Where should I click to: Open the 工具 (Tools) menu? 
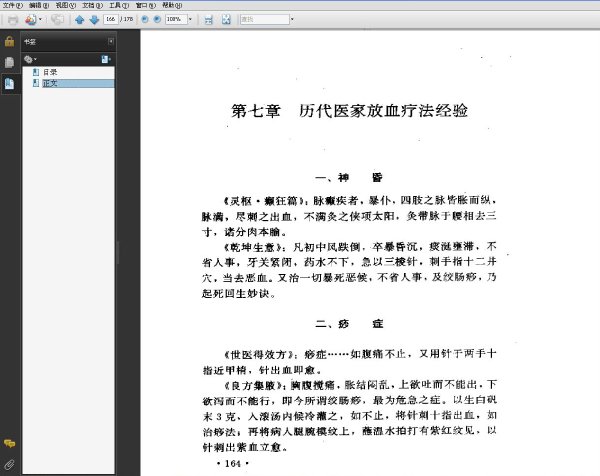(x=119, y=5)
